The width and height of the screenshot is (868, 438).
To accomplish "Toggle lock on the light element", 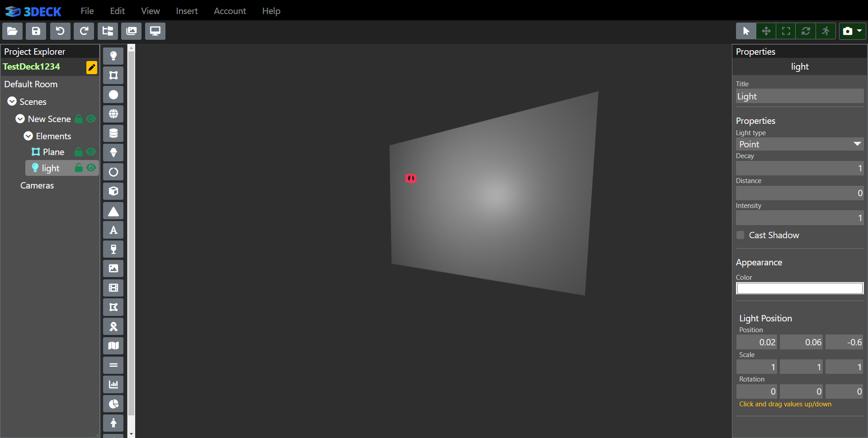I will point(79,168).
